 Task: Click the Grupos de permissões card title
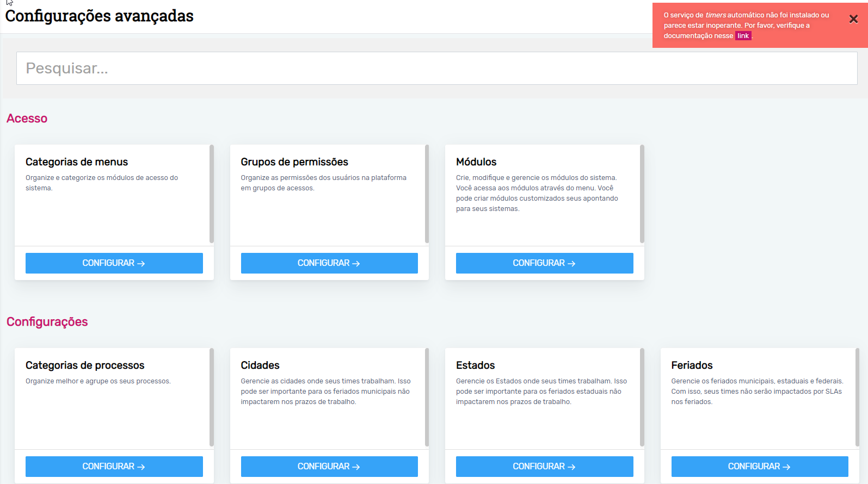coord(294,162)
